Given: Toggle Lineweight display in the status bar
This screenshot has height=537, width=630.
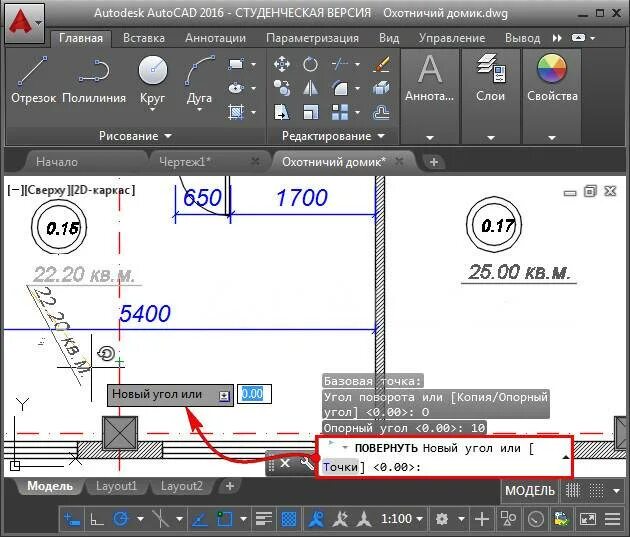Looking at the screenshot, I should click(x=264, y=519).
